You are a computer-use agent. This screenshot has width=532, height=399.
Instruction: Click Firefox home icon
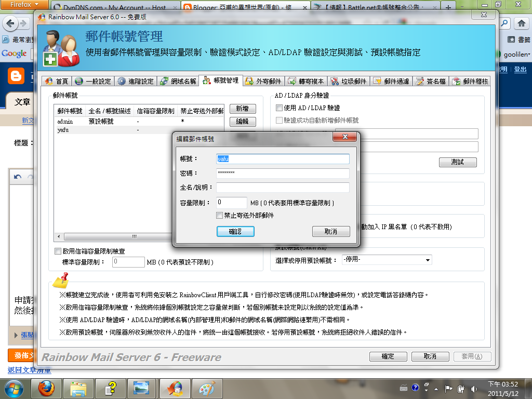click(x=522, y=23)
